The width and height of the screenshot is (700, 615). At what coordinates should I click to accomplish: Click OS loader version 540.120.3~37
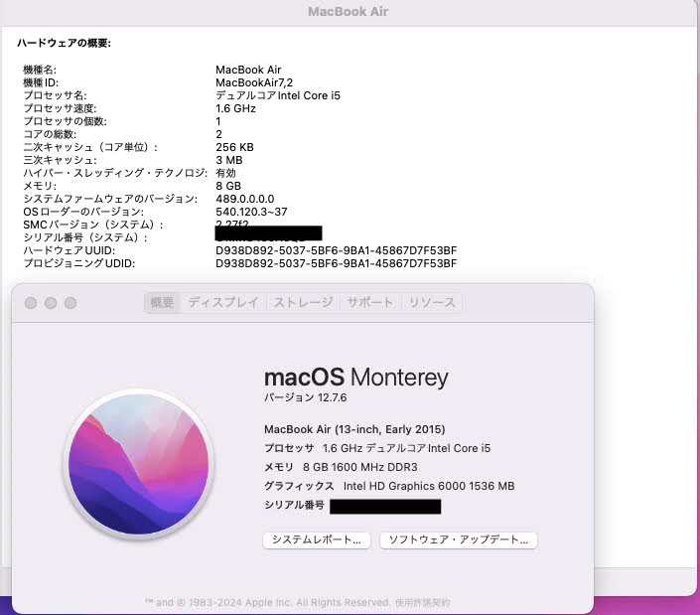point(251,212)
